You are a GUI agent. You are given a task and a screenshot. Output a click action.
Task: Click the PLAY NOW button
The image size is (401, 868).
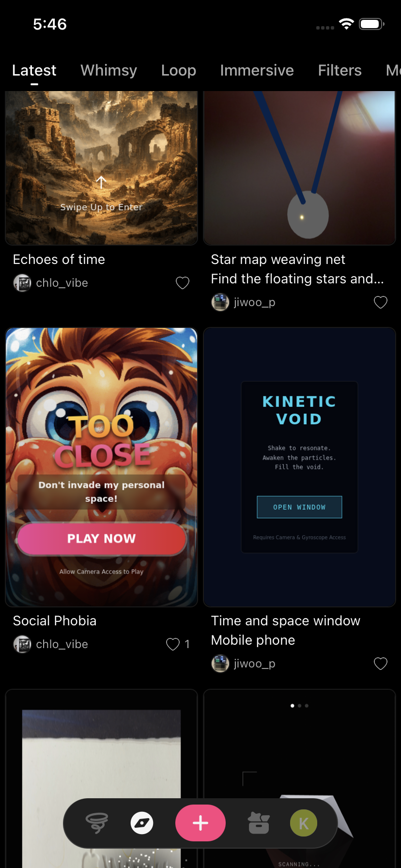pyautogui.click(x=102, y=539)
